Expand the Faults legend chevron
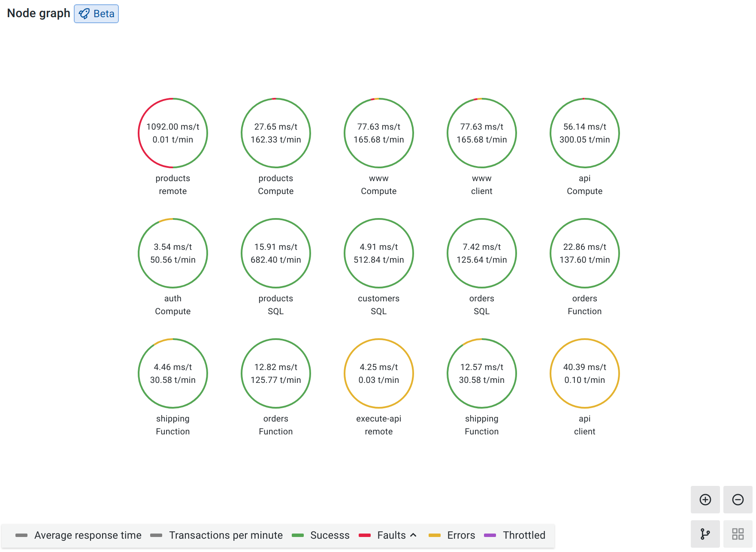This screenshot has width=756, height=552. (413, 535)
